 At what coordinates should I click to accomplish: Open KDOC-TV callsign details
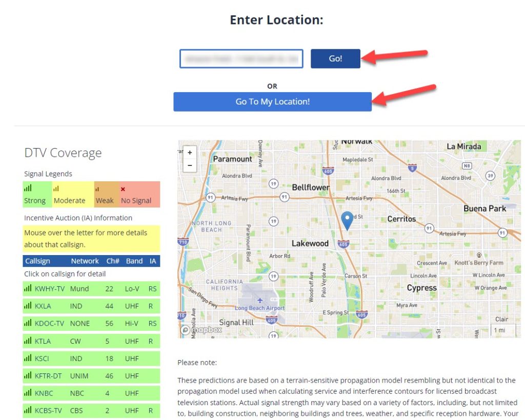point(49,323)
